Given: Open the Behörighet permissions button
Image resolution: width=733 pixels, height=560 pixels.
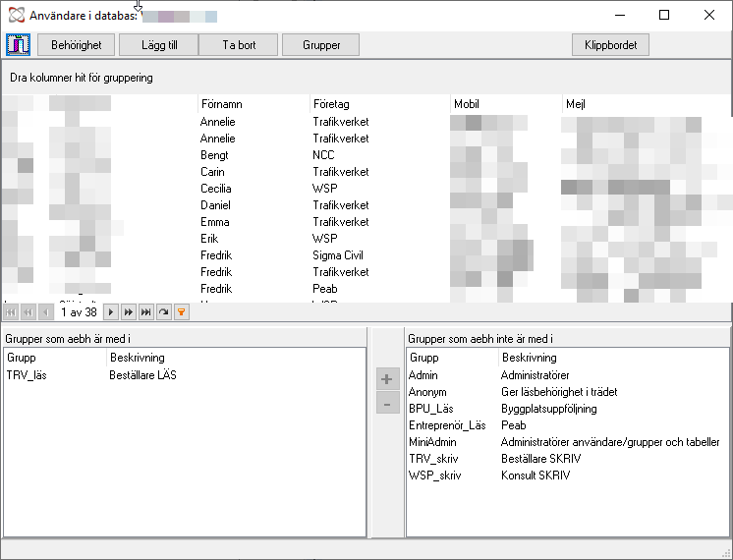Looking at the screenshot, I should point(77,45).
